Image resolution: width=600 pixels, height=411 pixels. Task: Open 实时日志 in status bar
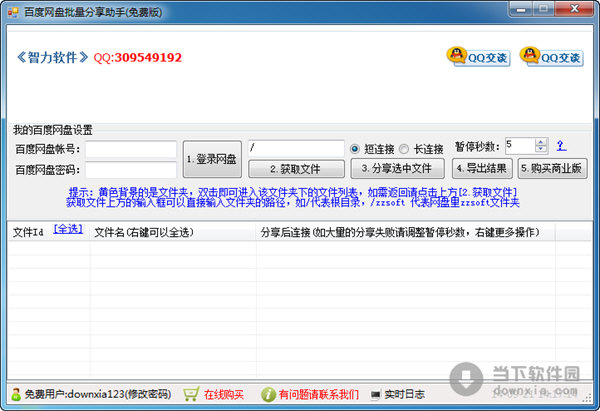404,394
